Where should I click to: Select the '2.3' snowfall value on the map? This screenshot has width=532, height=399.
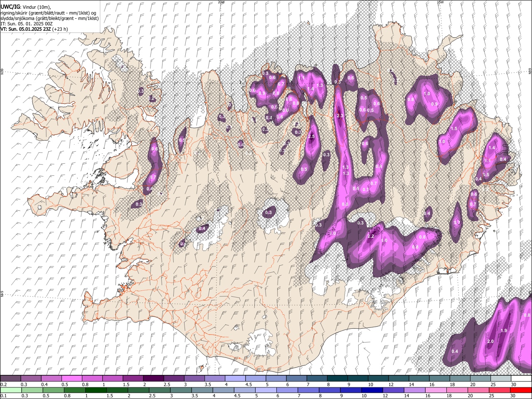[x=340, y=116]
